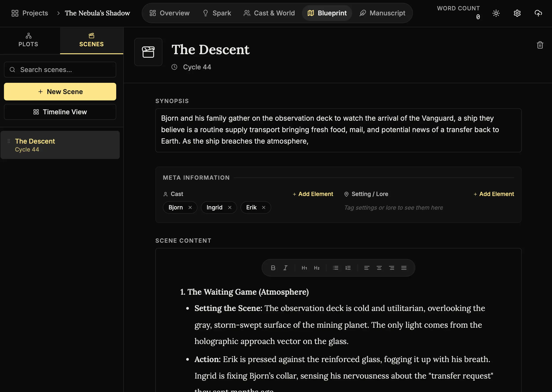The height and width of the screenshot is (392, 552).
Task: Open the Manuscript tab
Action: [382, 13]
